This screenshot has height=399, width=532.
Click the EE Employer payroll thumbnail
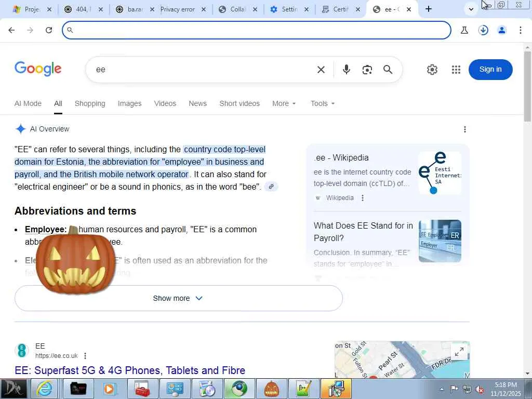point(440,241)
